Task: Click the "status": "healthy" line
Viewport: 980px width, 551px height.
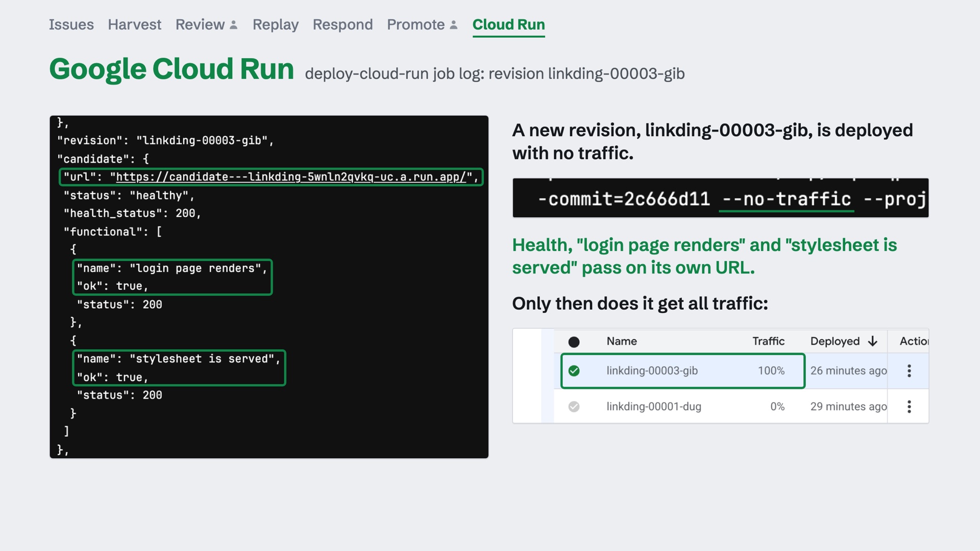Action: pos(129,195)
